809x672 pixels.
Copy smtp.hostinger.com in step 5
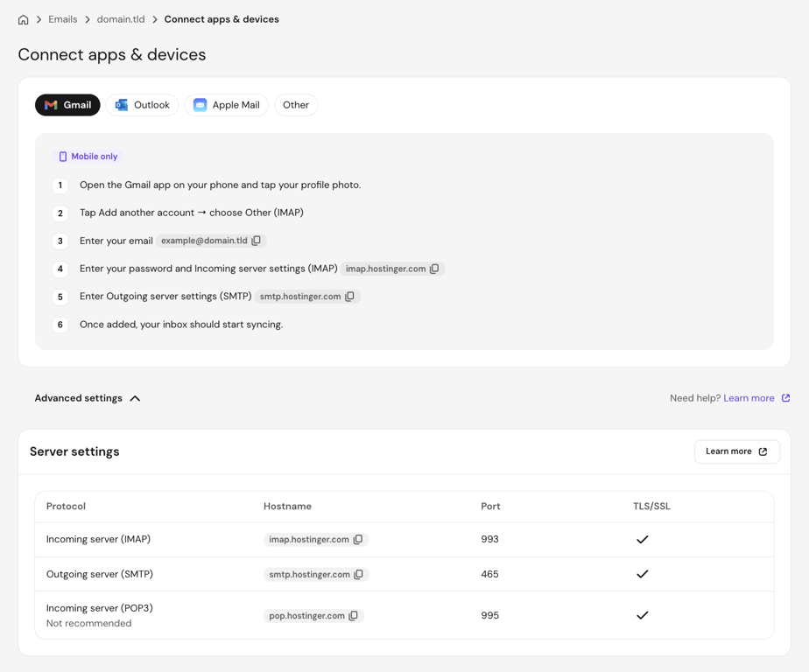350,296
